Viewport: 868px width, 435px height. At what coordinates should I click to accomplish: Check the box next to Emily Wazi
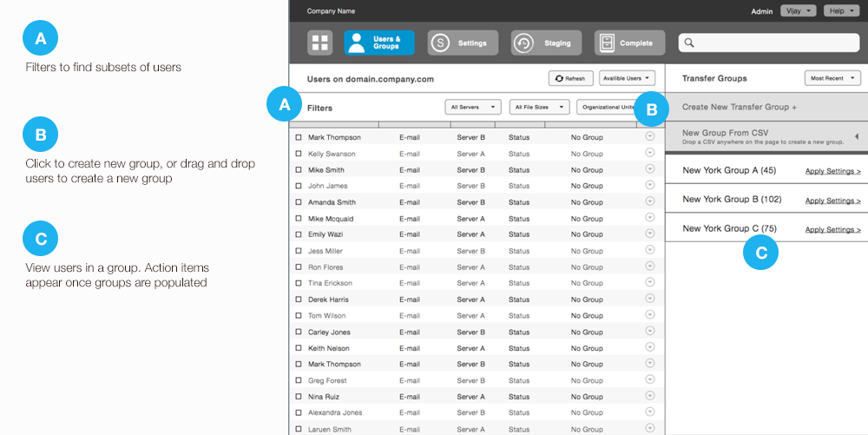(299, 234)
